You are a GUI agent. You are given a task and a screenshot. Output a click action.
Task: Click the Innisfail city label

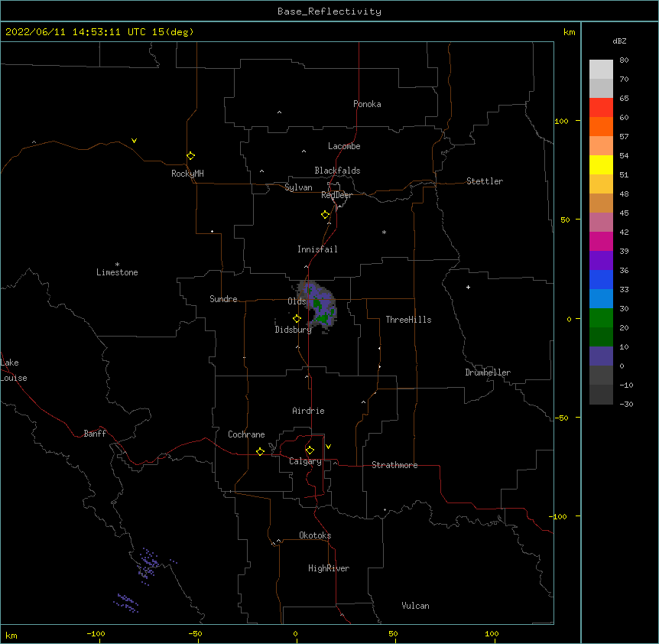coord(317,249)
